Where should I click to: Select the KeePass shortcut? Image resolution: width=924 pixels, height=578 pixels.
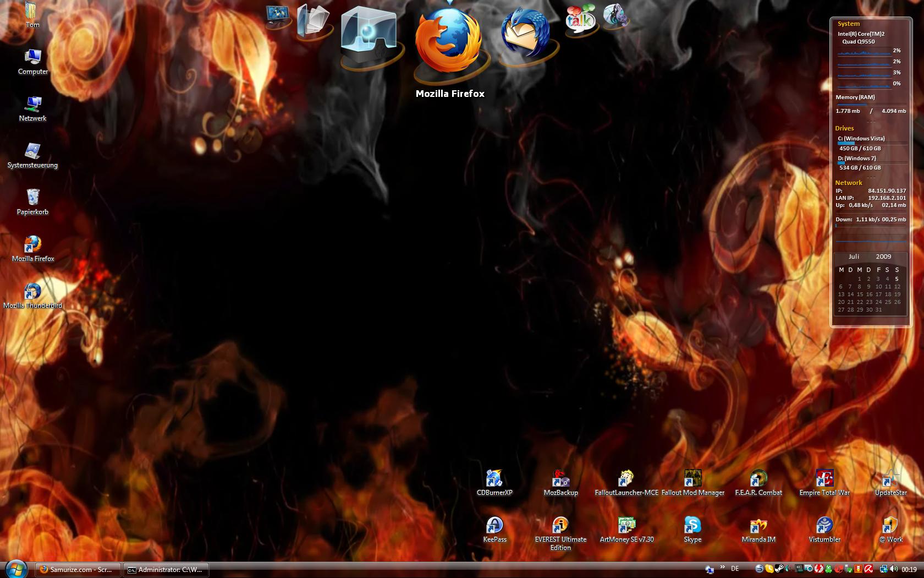[x=494, y=530]
